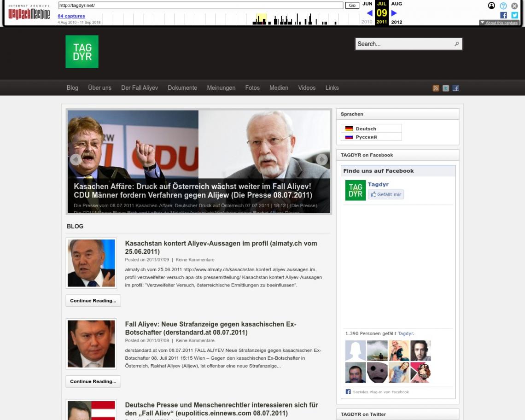Click the Facebook social plug-in icon
Image resolution: width=525 pixels, height=420 pixels.
348,392
